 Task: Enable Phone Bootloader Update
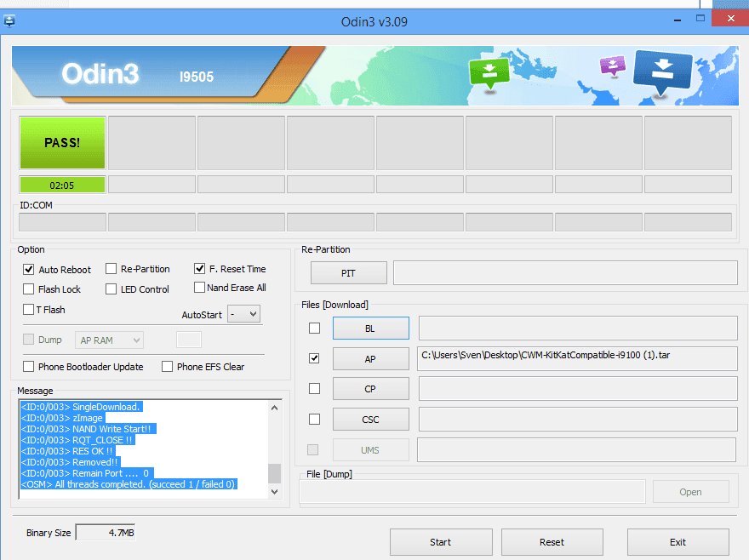point(29,367)
